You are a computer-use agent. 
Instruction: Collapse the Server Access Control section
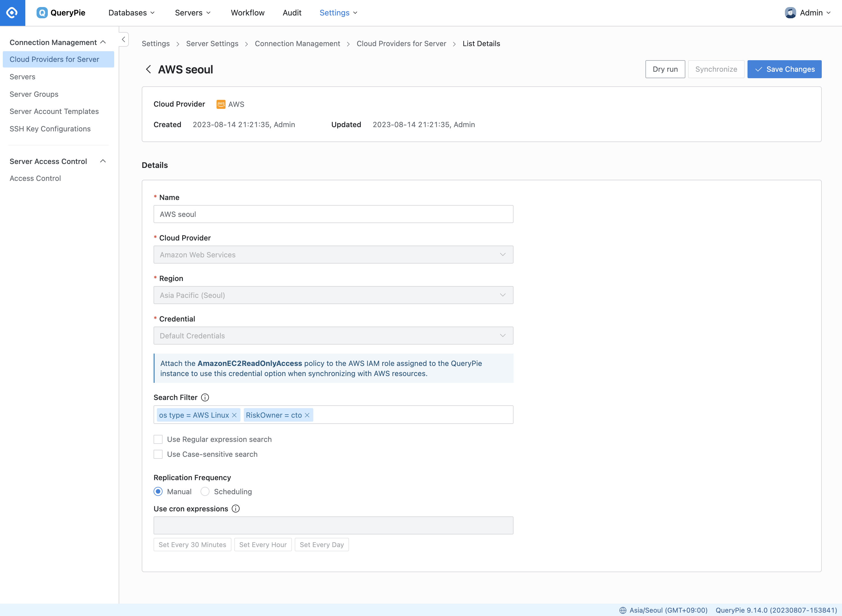click(103, 161)
